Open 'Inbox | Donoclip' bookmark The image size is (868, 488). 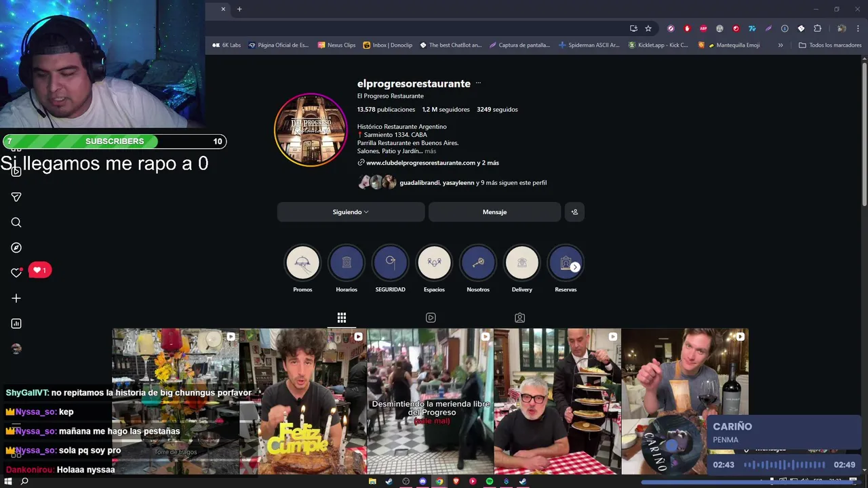(x=388, y=45)
